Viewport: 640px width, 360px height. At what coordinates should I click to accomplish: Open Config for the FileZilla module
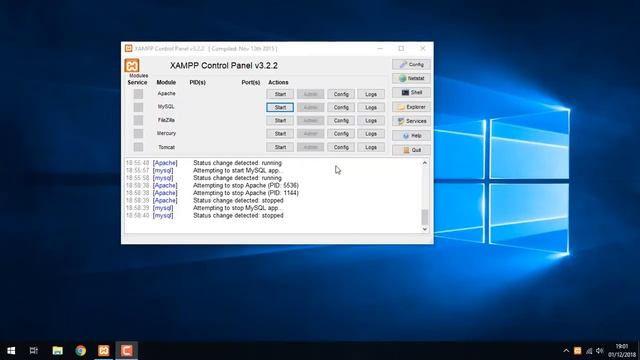click(x=341, y=120)
